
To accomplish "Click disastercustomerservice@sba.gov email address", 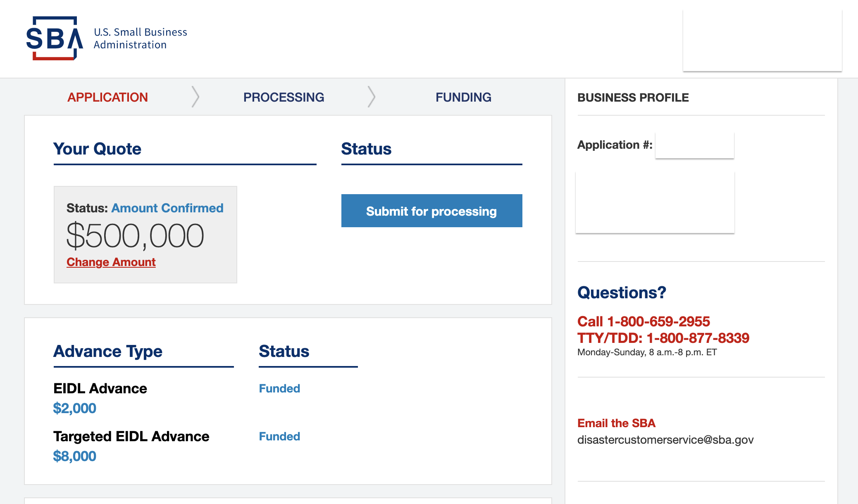I will (x=665, y=440).
